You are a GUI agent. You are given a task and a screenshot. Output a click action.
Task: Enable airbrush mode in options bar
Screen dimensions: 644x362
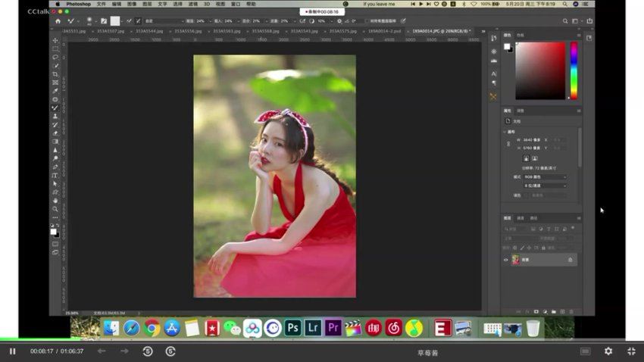(x=302, y=21)
